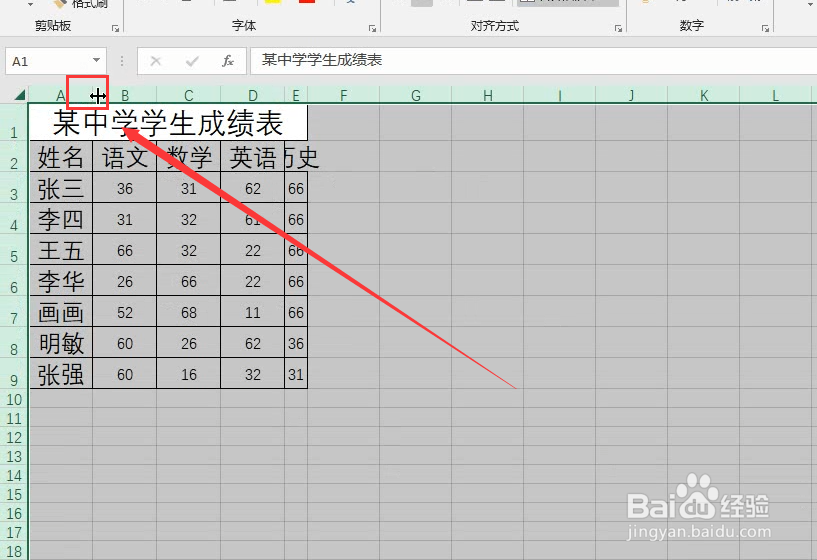This screenshot has width=817, height=560.
Task: Select 李四's 语文 score 31
Action: tap(125, 219)
